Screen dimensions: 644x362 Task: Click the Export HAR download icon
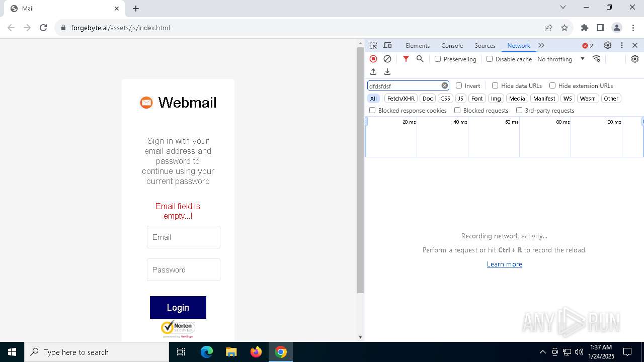point(387,72)
